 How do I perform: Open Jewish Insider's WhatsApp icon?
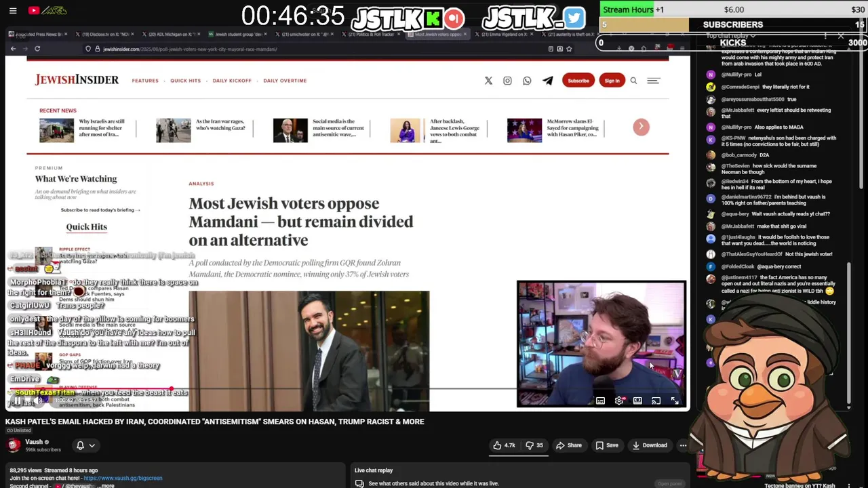[527, 81]
